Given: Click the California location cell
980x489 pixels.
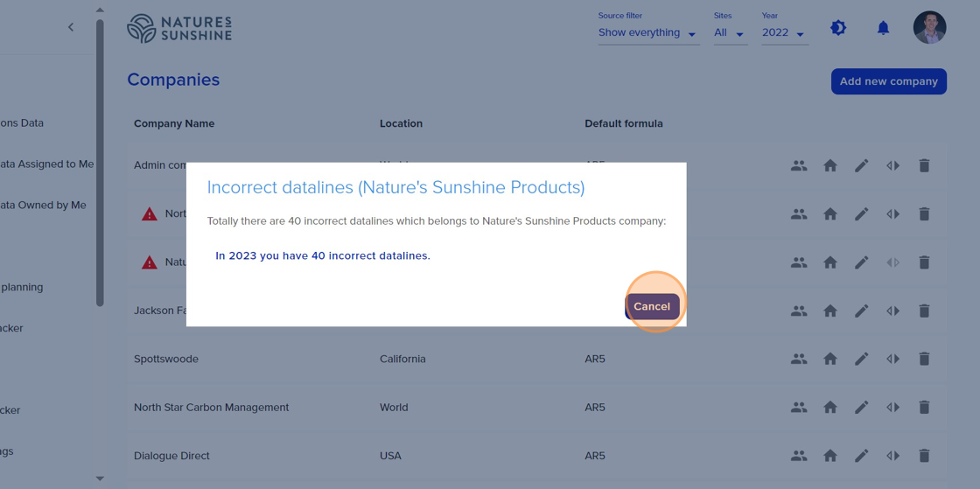Looking at the screenshot, I should [x=402, y=360].
